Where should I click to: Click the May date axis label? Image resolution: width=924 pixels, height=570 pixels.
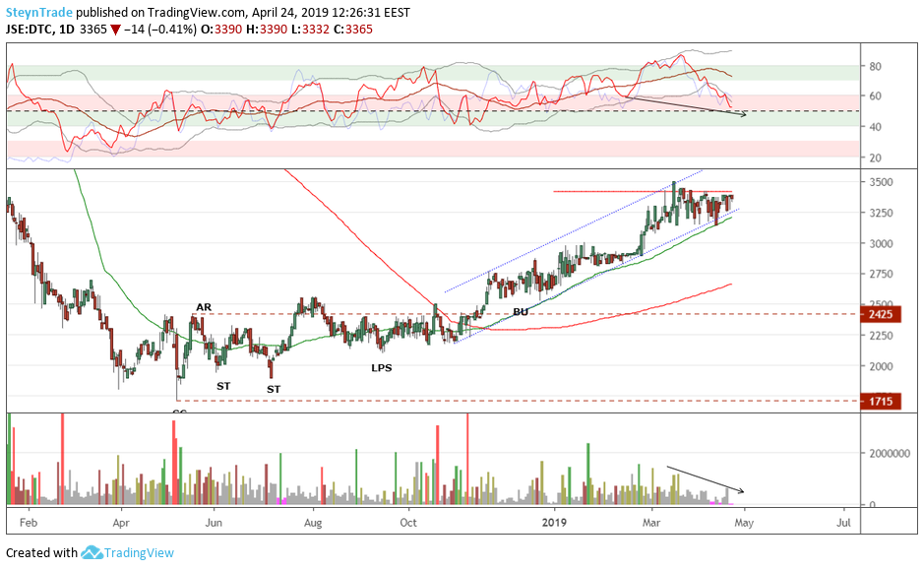744,523
